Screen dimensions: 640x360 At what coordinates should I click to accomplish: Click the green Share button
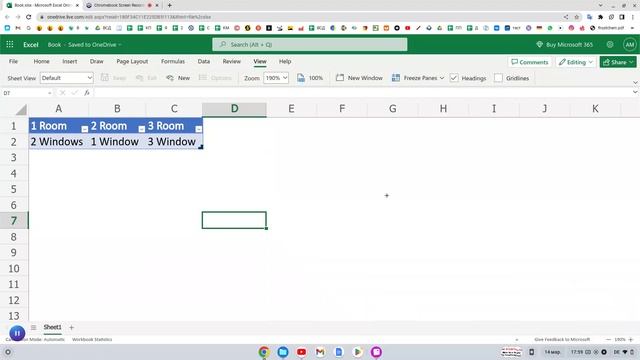pyautogui.click(x=618, y=62)
